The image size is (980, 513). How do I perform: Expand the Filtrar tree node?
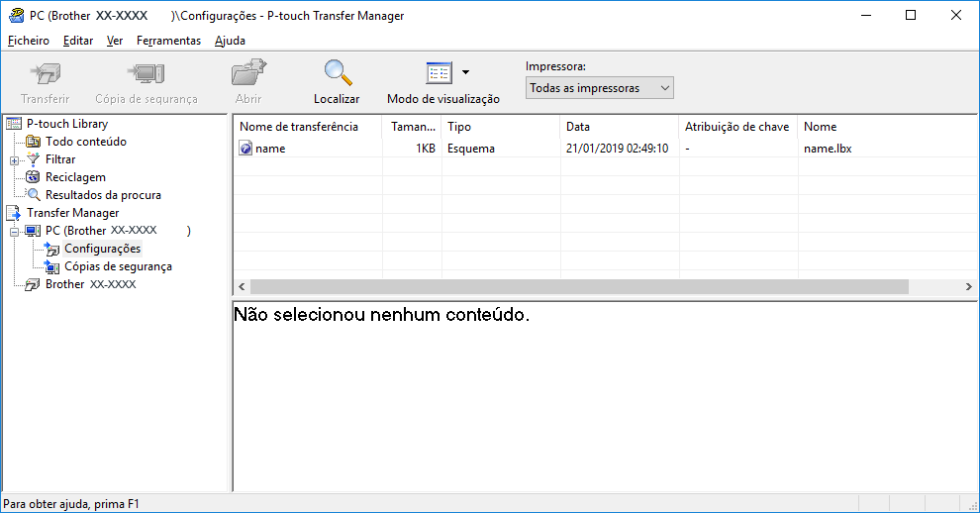point(15,160)
